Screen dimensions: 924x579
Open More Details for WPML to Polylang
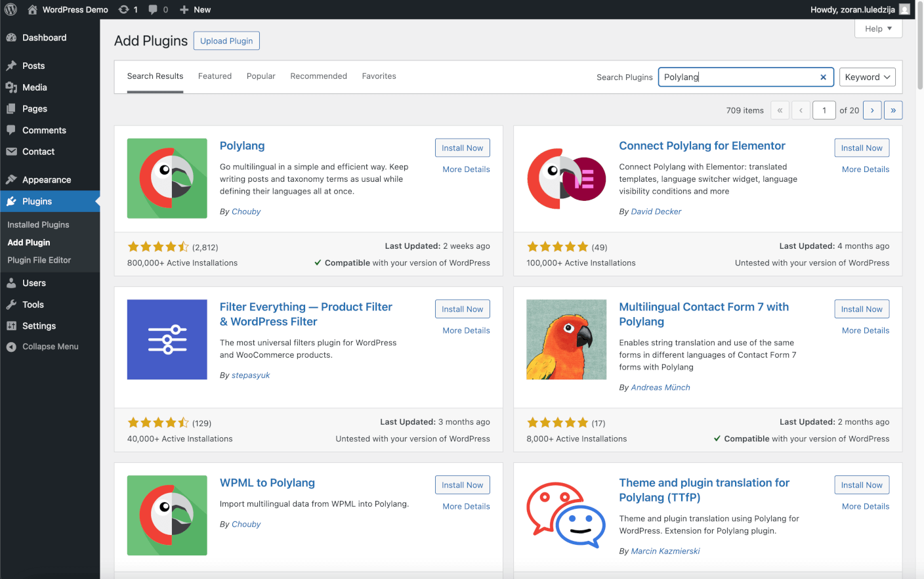(466, 506)
